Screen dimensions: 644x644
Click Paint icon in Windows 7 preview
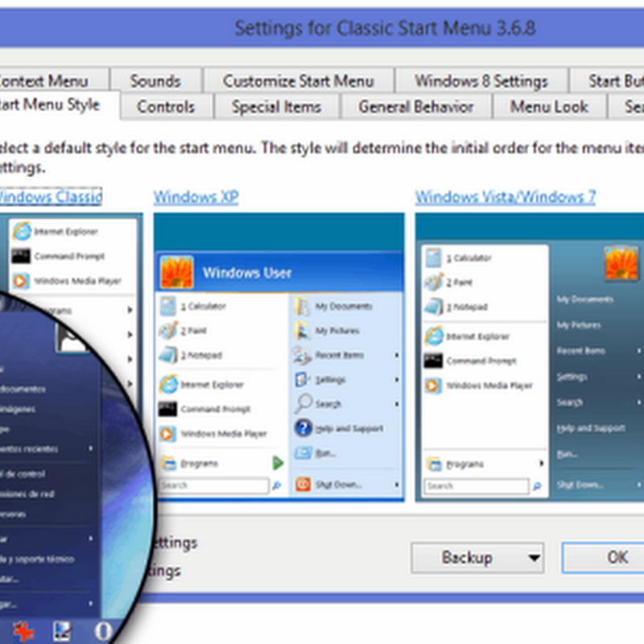point(434,283)
